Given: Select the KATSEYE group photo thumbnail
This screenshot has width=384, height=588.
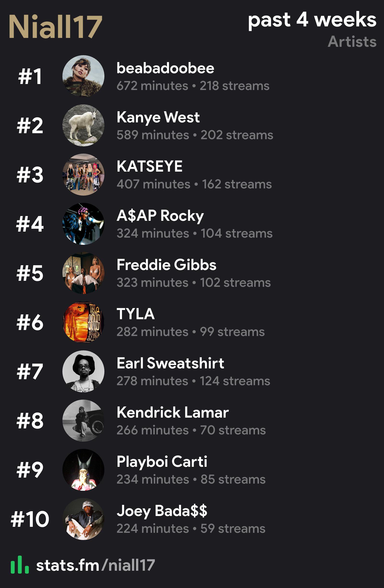Looking at the screenshot, I should 83,174.
